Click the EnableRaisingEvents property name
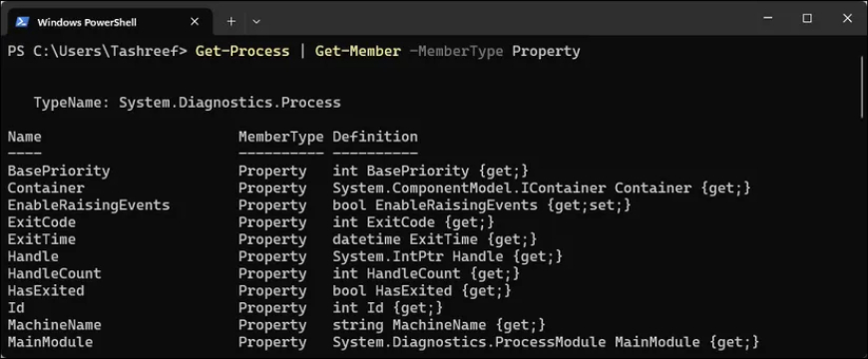Screen dimensions: 868x359 [x=89, y=205]
